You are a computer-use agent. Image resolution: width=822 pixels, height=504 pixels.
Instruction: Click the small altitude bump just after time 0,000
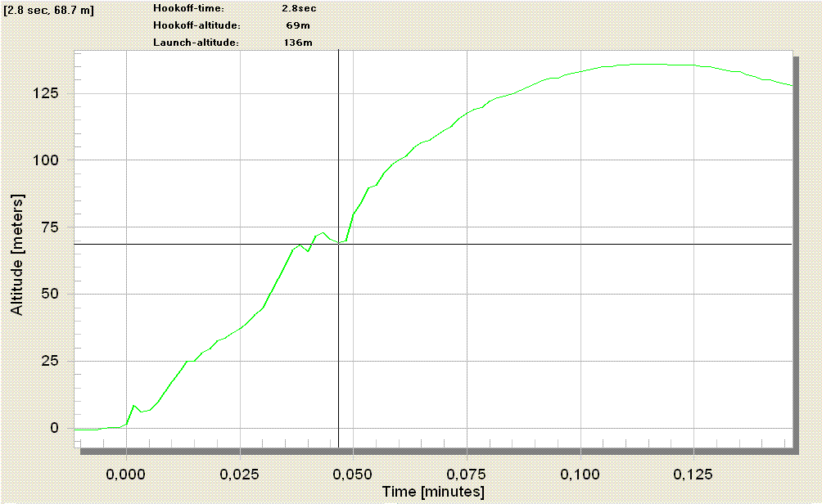[134, 406]
